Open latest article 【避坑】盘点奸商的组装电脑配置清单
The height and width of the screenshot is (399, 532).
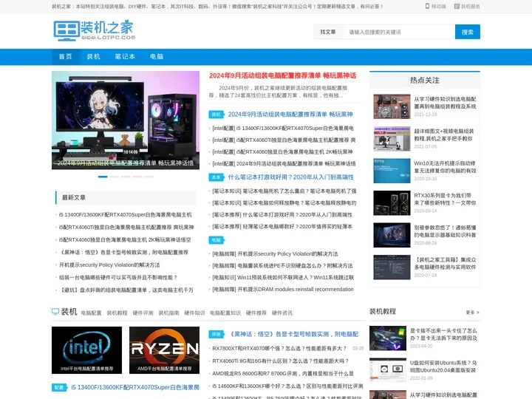[126, 290]
